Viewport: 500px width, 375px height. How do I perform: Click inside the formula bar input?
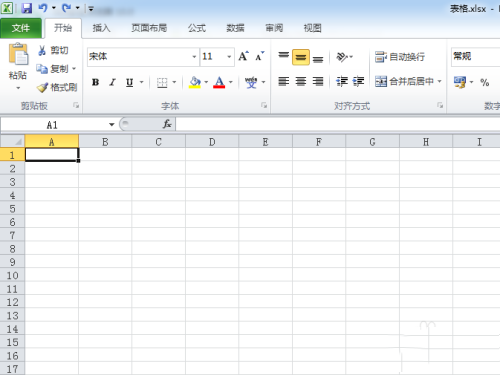337,124
